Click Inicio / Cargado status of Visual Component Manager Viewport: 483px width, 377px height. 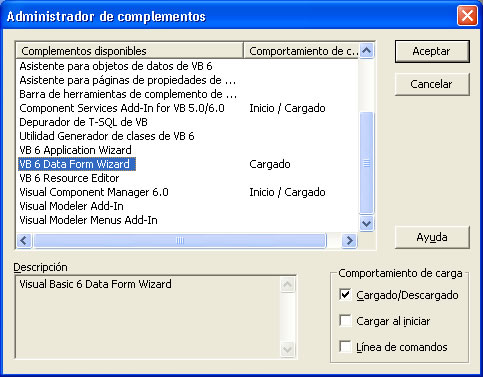pyautogui.click(x=287, y=192)
